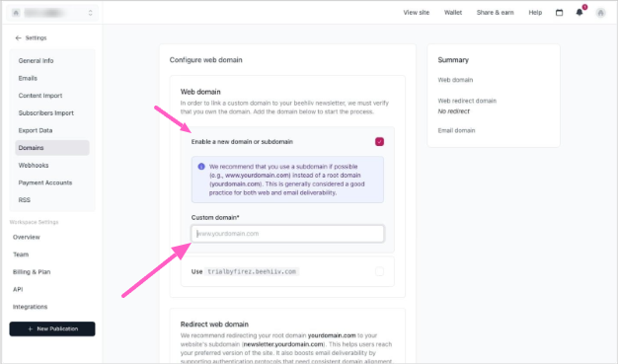618x364 pixels.
Task: Open workspace Team settings
Action: click(x=21, y=255)
